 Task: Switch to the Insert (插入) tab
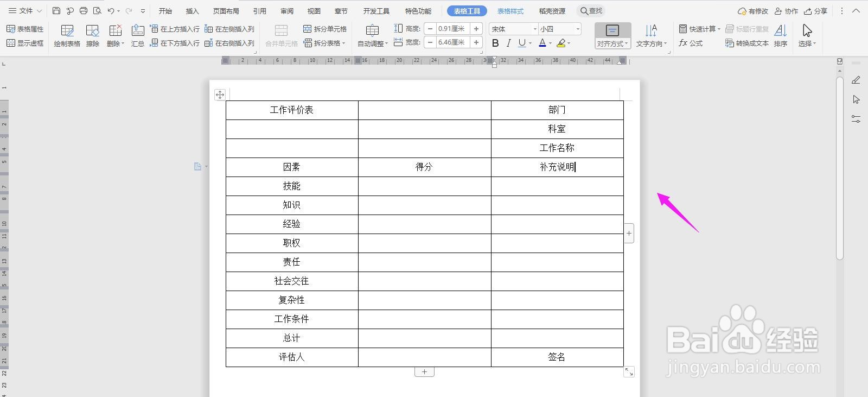click(193, 11)
